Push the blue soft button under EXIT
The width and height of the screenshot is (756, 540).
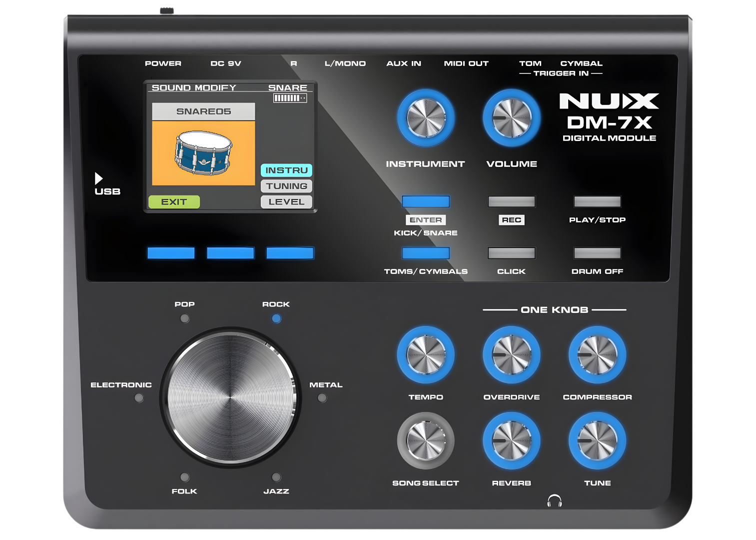(x=171, y=253)
